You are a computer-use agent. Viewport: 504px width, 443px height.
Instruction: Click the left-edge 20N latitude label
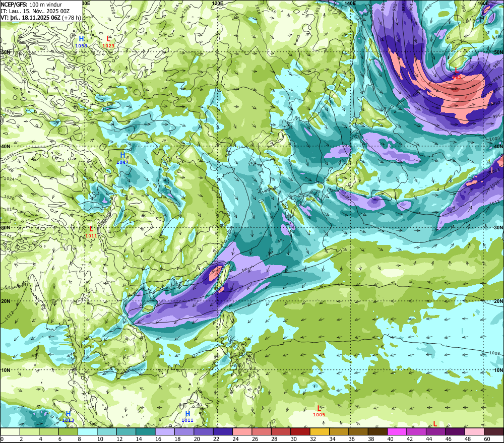6,301
